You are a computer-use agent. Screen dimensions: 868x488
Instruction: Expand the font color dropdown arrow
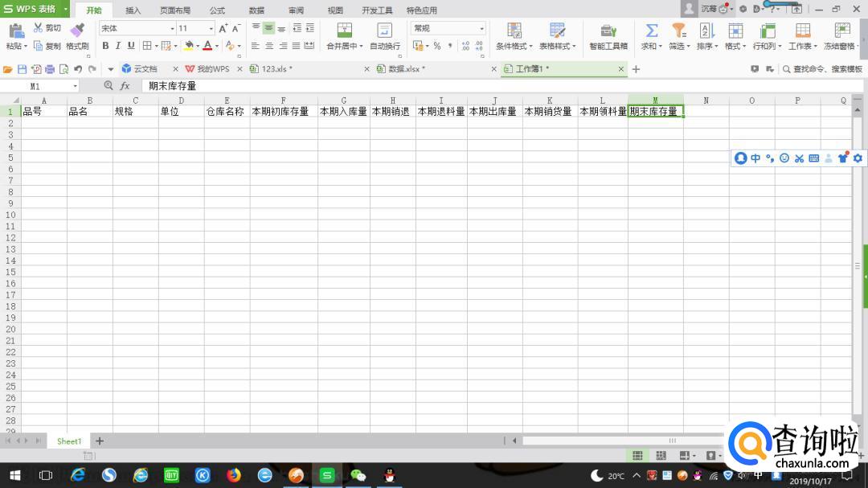pyautogui.click(x=216, y=46)
